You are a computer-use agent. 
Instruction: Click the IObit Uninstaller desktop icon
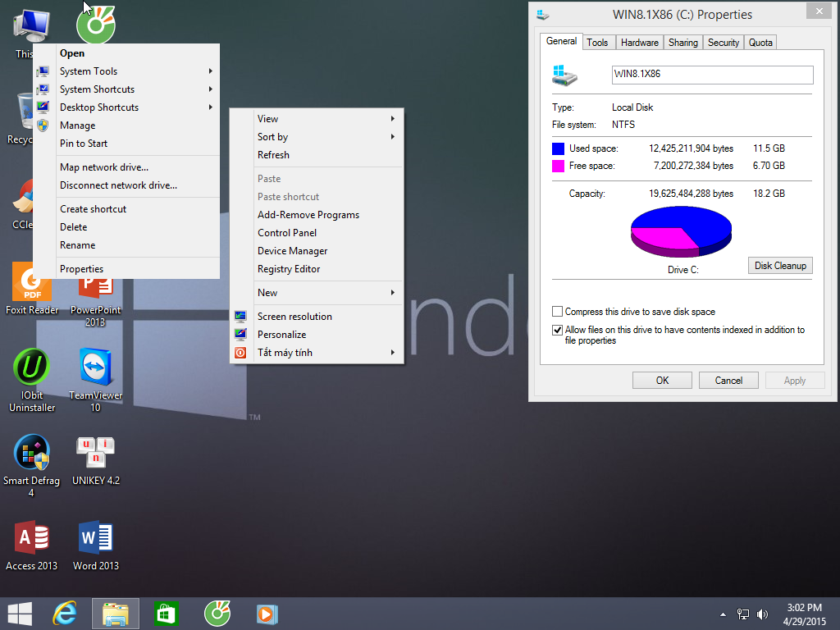32,368
